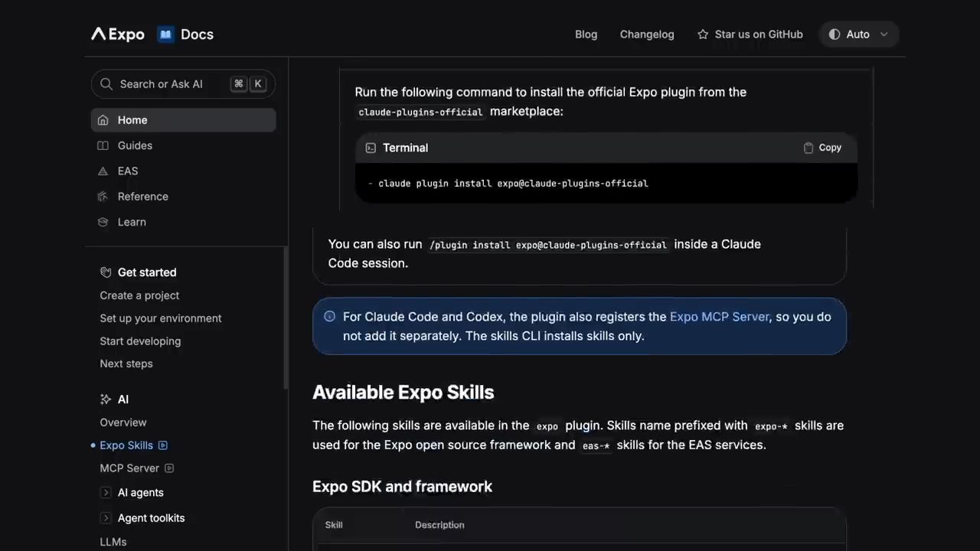Click the Docs title in header
Viewport: 980px width, 551px height.
coord(197,34)
